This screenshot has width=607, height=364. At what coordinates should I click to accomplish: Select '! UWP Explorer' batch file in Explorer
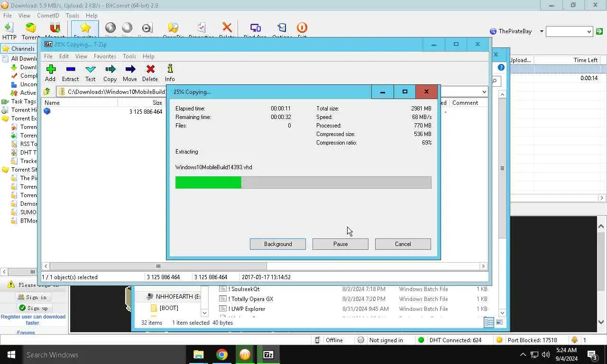click(352, 309)
